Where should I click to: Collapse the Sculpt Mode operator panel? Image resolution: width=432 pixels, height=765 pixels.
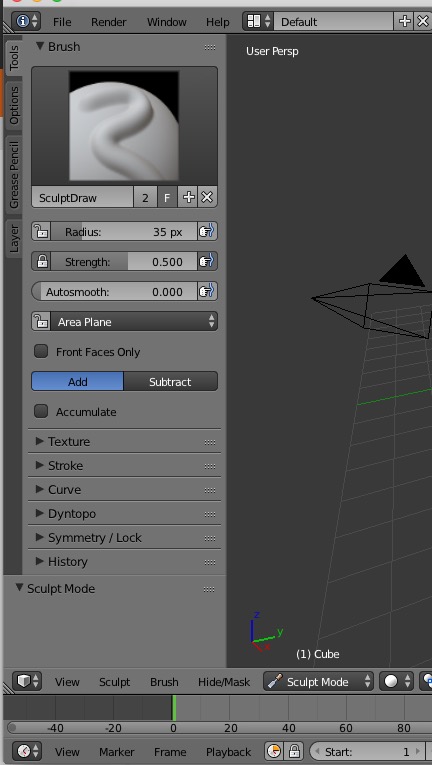pyautogui.click(x=19, y=588)
